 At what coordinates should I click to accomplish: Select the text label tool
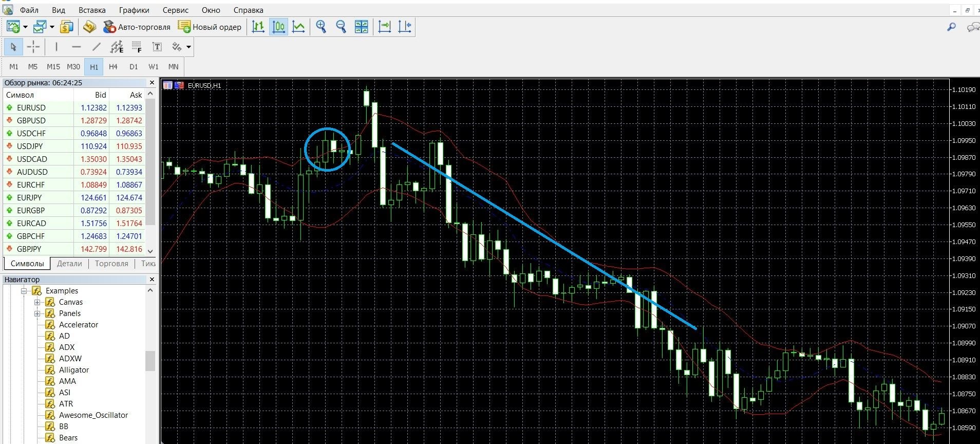click(x=157, y=47)
